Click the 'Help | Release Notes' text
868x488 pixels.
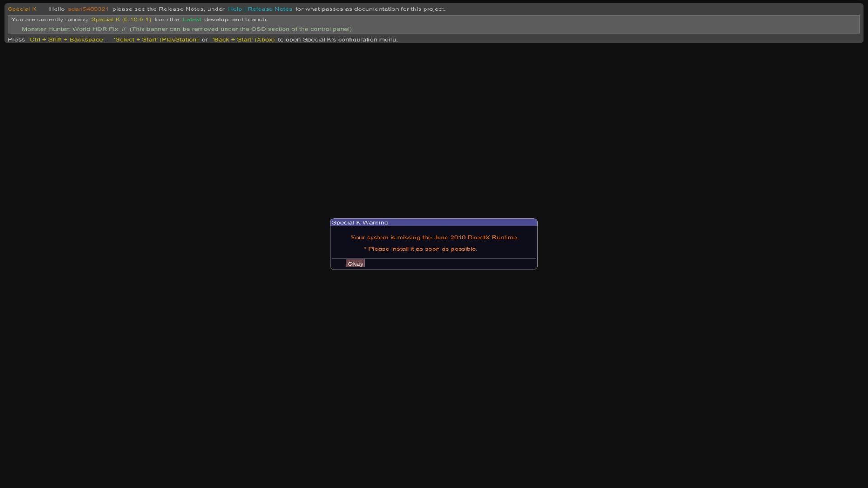[260, 9]
